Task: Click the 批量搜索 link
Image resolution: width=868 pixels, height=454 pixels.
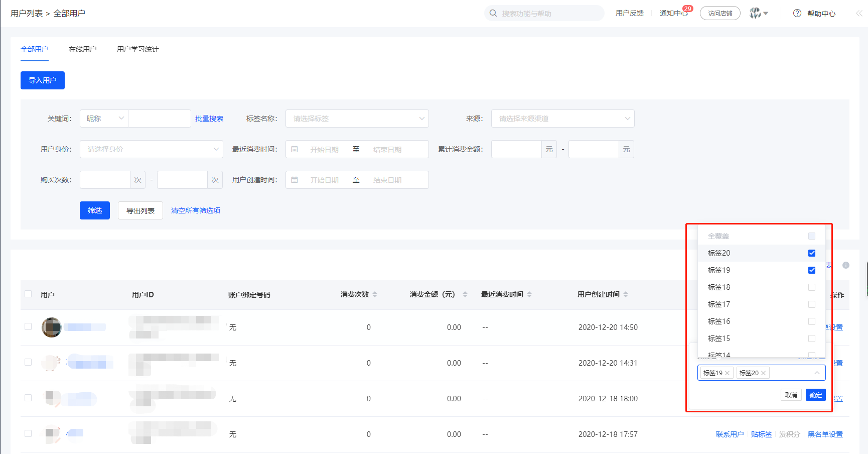Action: [209, 119]
